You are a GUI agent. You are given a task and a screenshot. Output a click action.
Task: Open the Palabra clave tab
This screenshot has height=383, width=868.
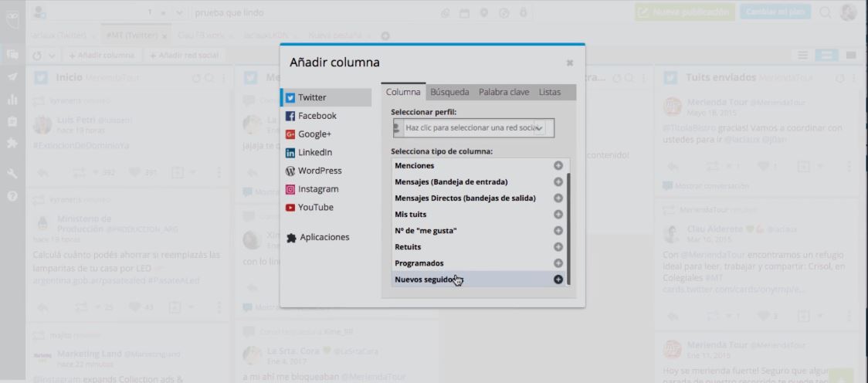coord(504,92)
